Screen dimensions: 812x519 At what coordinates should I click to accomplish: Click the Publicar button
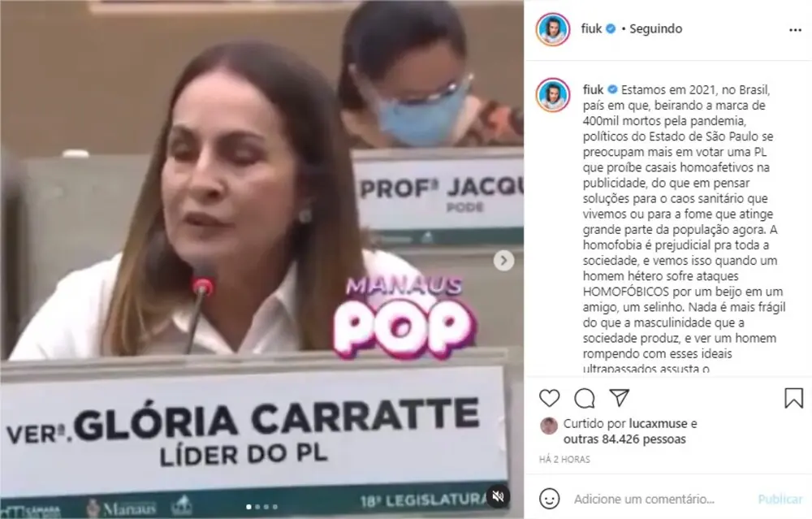[x=780, y=499]
